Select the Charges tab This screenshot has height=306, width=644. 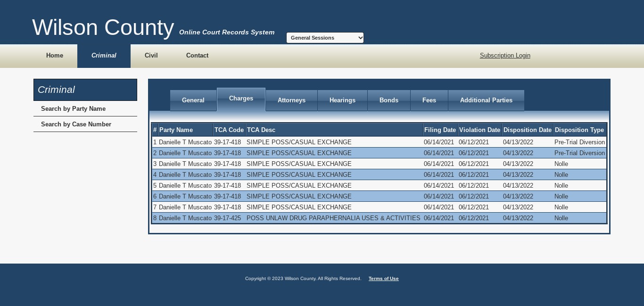(241, 99)
